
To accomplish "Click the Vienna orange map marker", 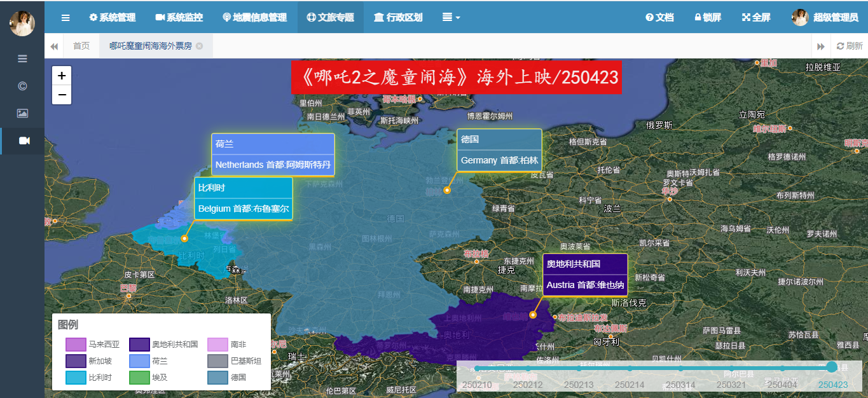I will tap(533, 315).
